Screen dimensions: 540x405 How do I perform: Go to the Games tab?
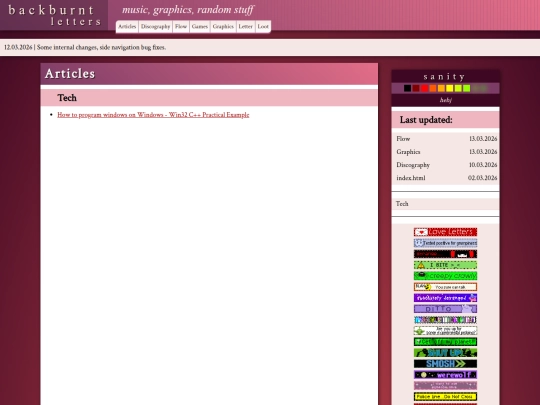coord(200,27)
